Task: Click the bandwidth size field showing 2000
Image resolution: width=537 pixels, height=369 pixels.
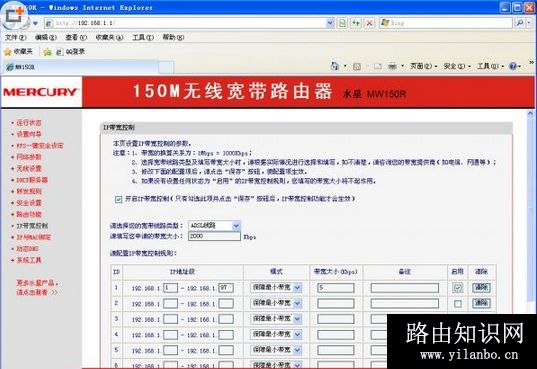Action: (x=214, y=236)
